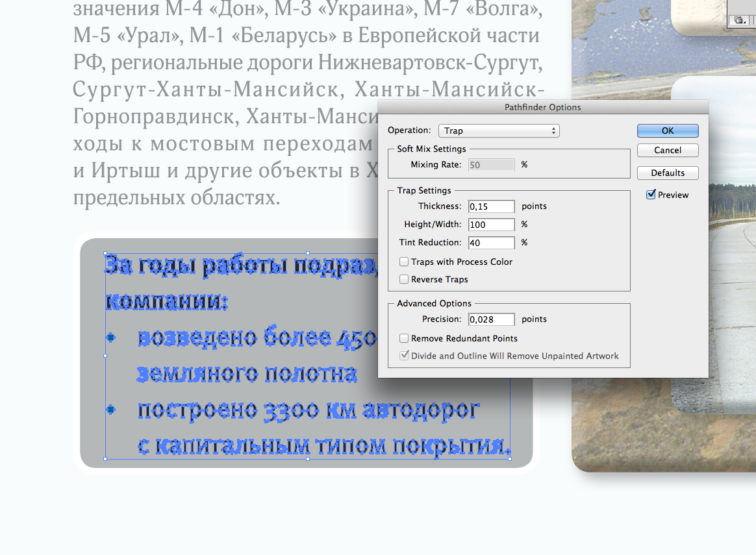The width and height of the screenshot is (756, 555).
Task: Select the text 'земляного полотна'
Action: 247,374
